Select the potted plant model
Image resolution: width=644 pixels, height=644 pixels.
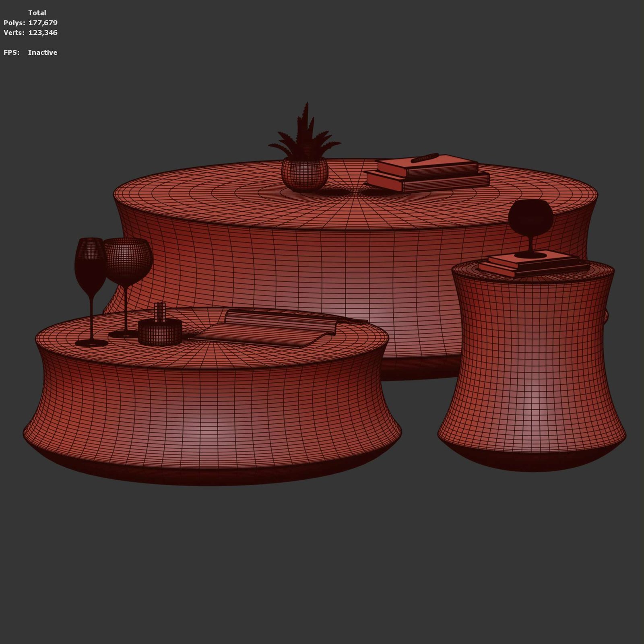tap(305, 147)
